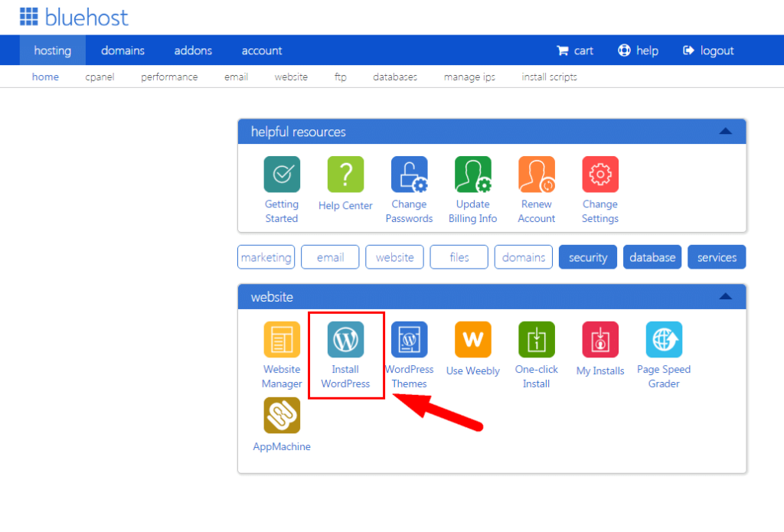
Task: Select the Use Weebly icon
Action: click(473, 340)
